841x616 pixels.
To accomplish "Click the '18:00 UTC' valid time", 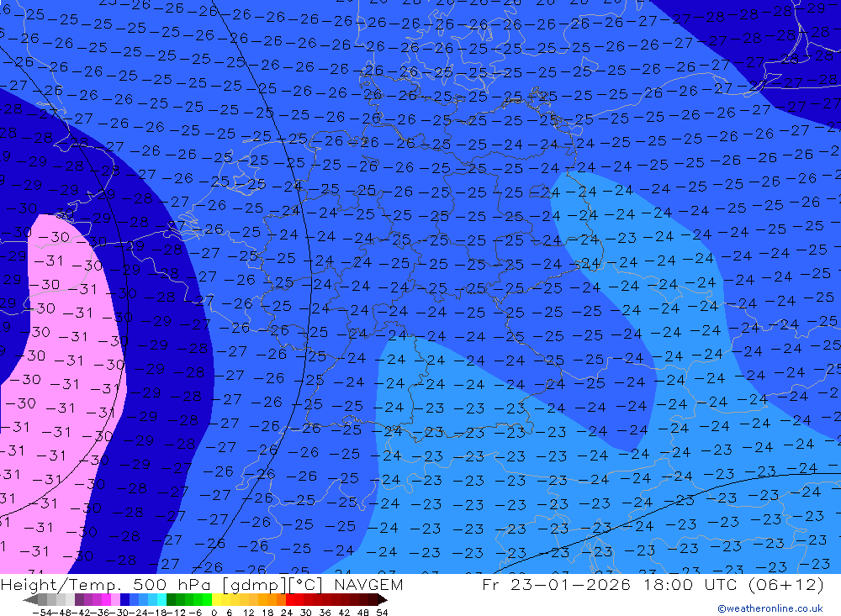I will [692, 585].
